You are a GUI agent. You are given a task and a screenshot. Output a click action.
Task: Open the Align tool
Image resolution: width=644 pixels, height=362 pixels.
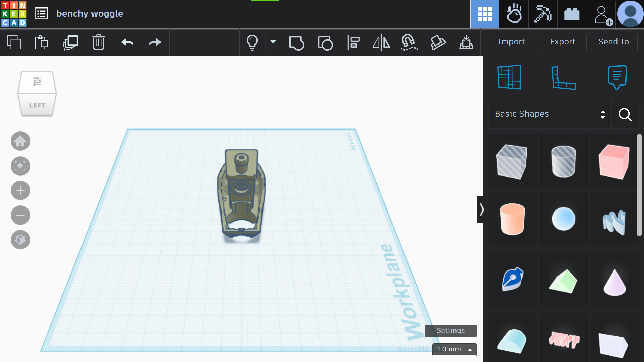click(353, 43)
